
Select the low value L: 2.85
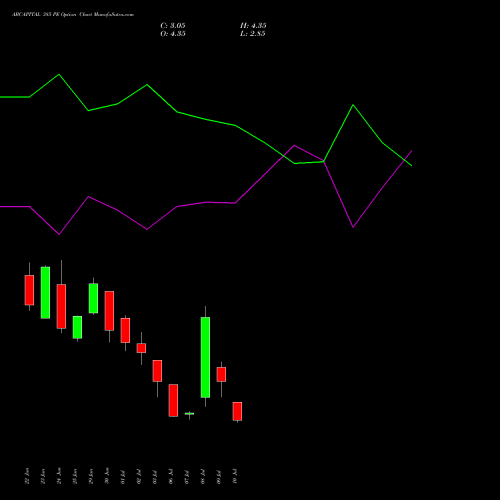(x=253, y=34)
